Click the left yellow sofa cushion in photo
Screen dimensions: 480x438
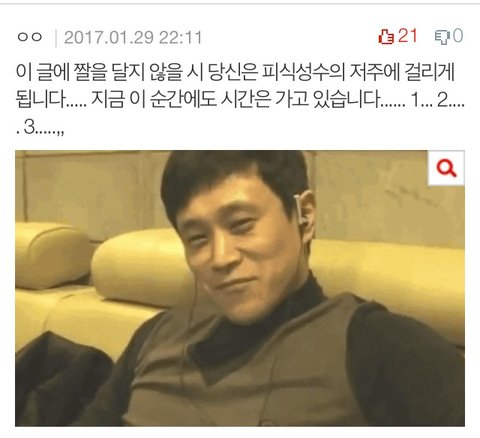point(50,254)
